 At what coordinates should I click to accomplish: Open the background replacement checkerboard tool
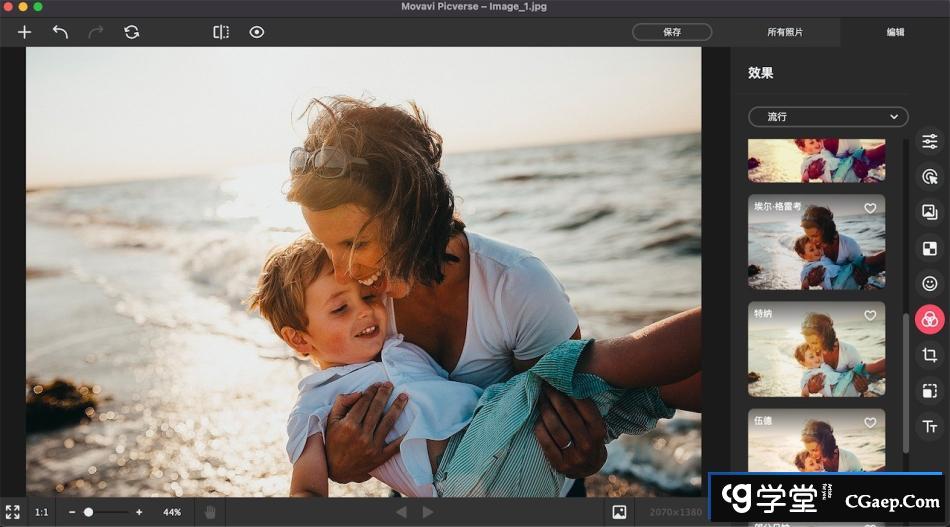click(x=929, y=248)
